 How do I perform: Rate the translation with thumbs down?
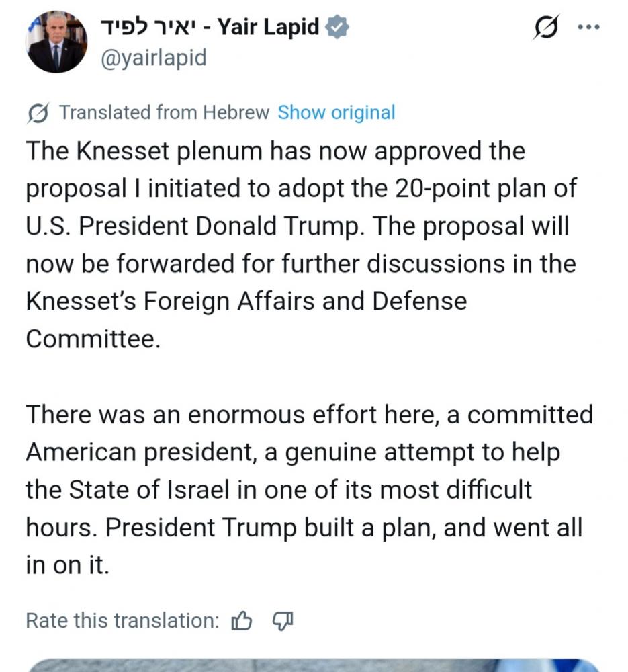(x=283, y=620)
